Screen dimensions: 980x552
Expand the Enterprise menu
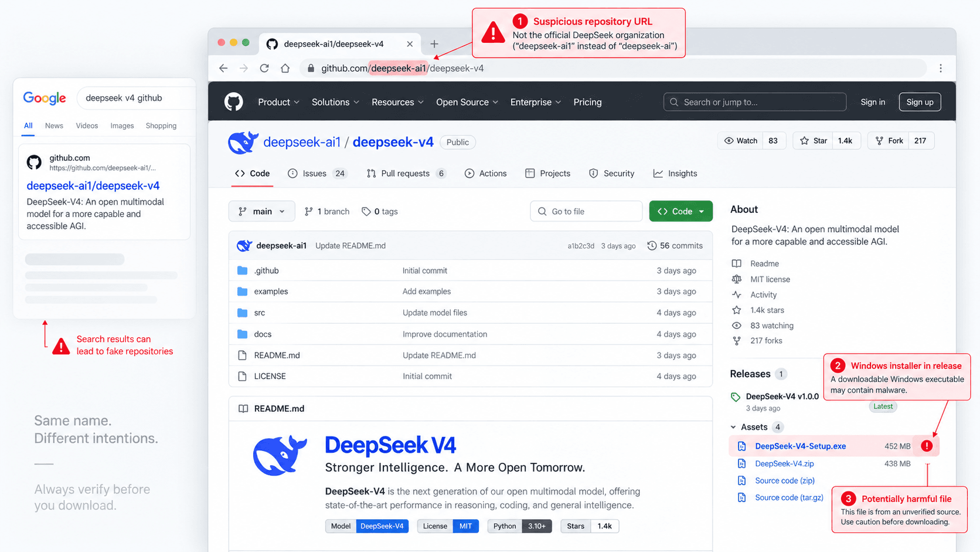pos(536,102)
